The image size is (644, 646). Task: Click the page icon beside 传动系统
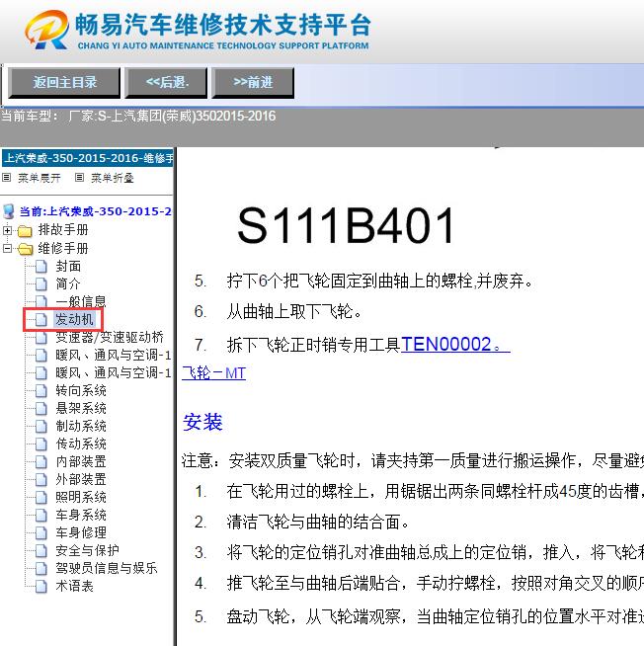[x=41, y=444]
